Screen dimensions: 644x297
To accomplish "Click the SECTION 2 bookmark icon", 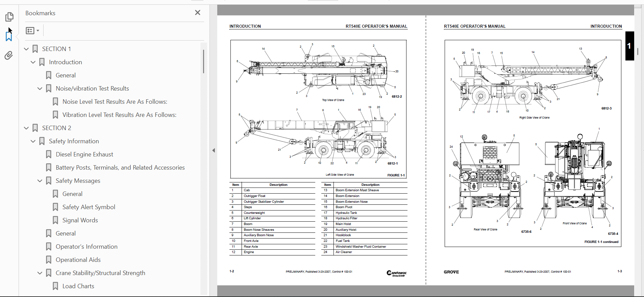I will click(35, 128).
